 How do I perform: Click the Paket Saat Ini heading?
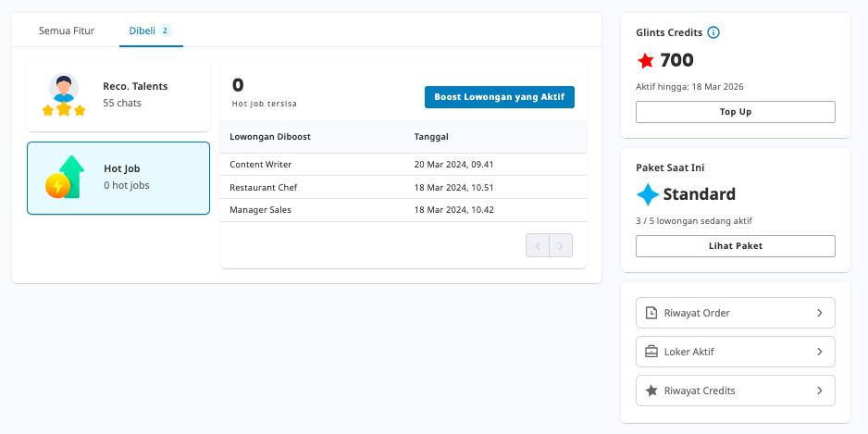[x=670, y=167]
